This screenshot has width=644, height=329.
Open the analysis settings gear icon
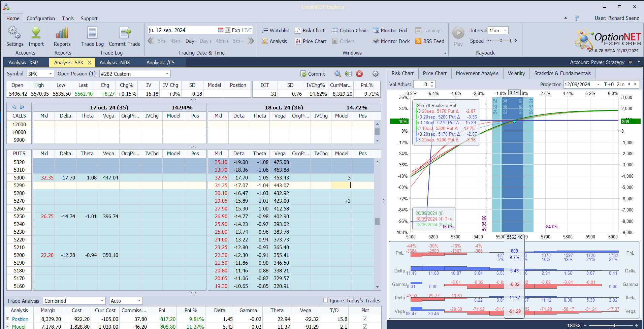coord(376,74)
